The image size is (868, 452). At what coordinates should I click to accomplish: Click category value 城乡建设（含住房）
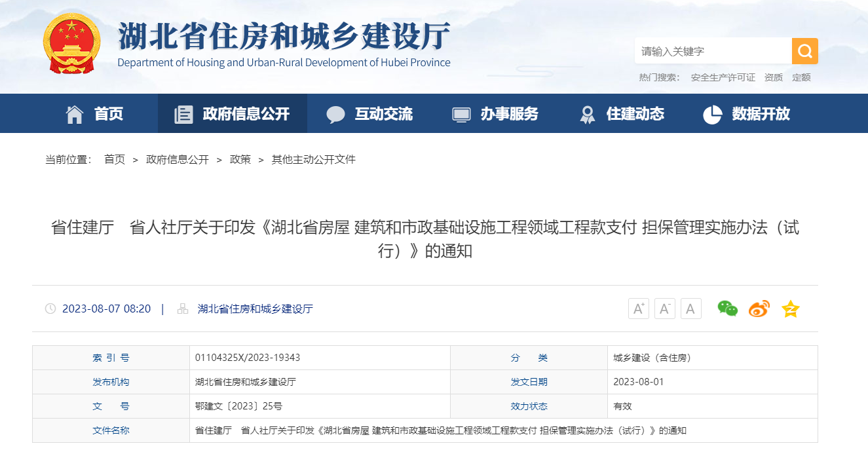[652, 358]
